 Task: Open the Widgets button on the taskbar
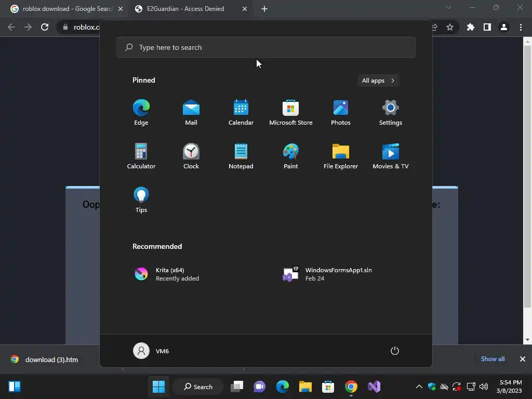tap(15, 387)
